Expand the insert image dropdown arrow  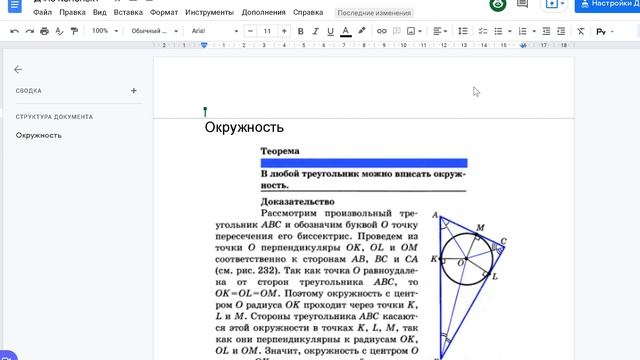point(420,31)
